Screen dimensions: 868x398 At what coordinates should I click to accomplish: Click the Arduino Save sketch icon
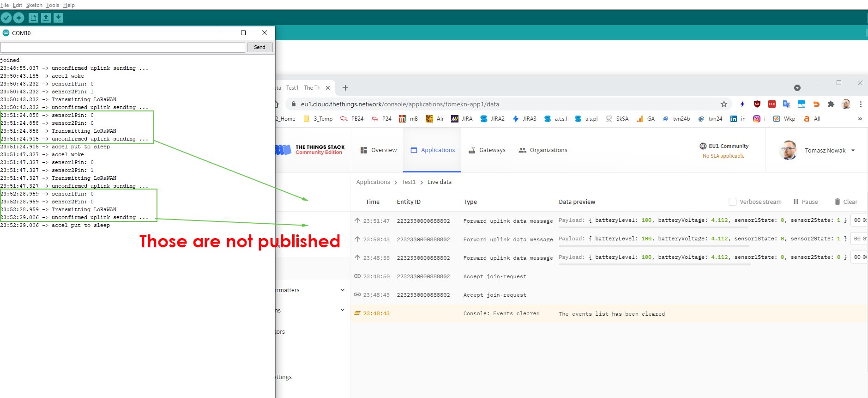pos(58,18)
